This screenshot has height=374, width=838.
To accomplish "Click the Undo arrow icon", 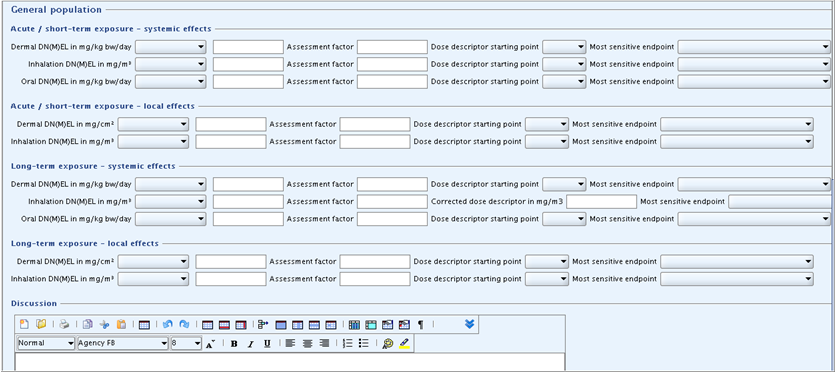I will pos(168,324).
